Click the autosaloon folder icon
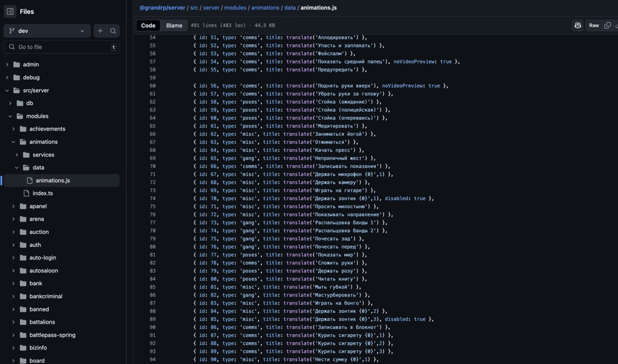The image size is (618, 364). [x=23, y=270]
